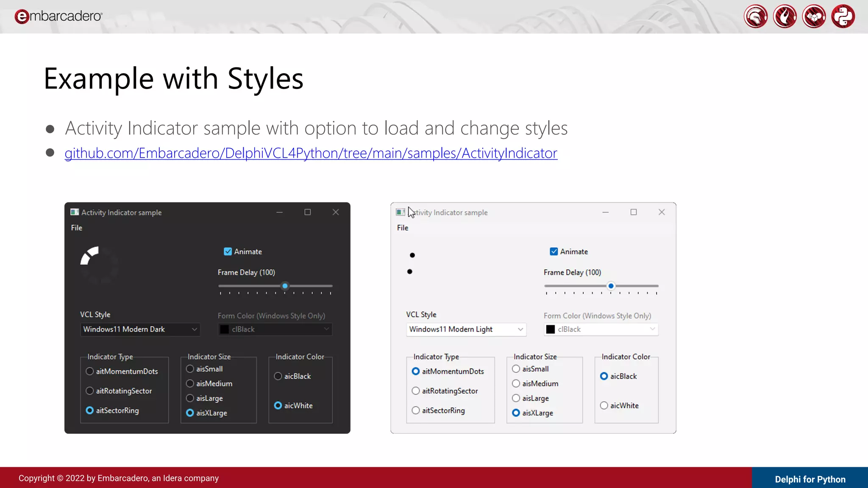Image resolution: width=868 pixels, height=488 pixels.
Task: Select aitRotatingSector in light window
Action: [445, 391]
